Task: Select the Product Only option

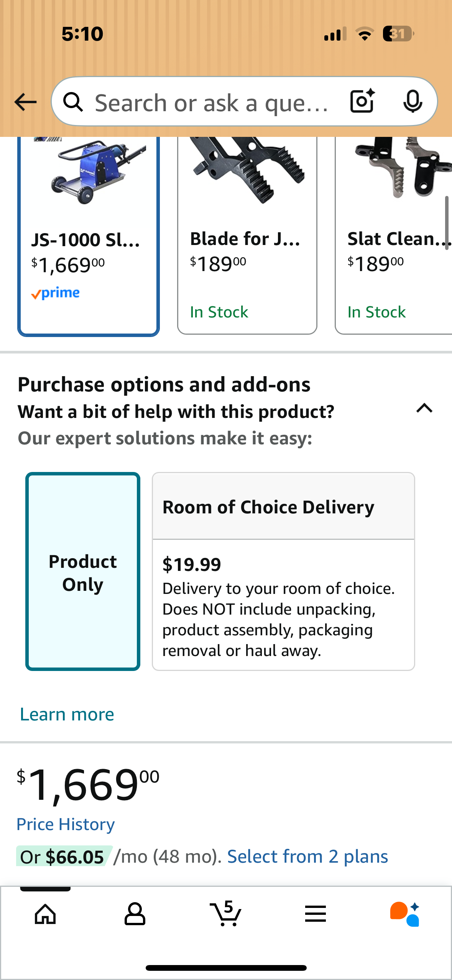Action: coord(83,571)
